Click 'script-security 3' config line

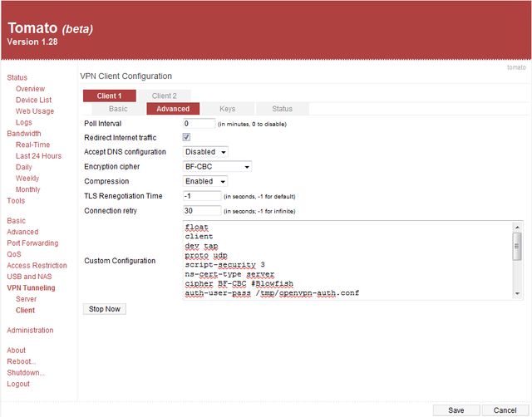(225, 264)
